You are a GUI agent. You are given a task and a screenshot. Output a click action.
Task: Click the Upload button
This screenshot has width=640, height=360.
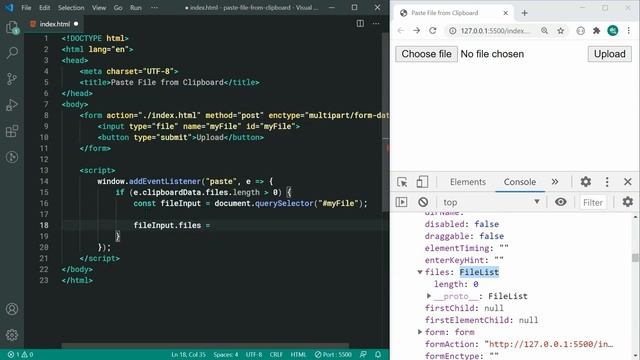(x=609, y=54)
